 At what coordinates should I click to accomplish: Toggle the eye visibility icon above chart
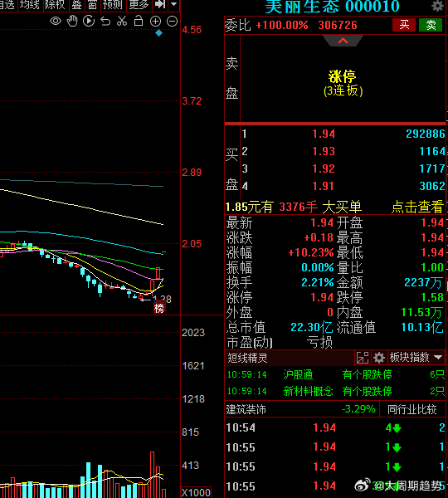point(56,22)
